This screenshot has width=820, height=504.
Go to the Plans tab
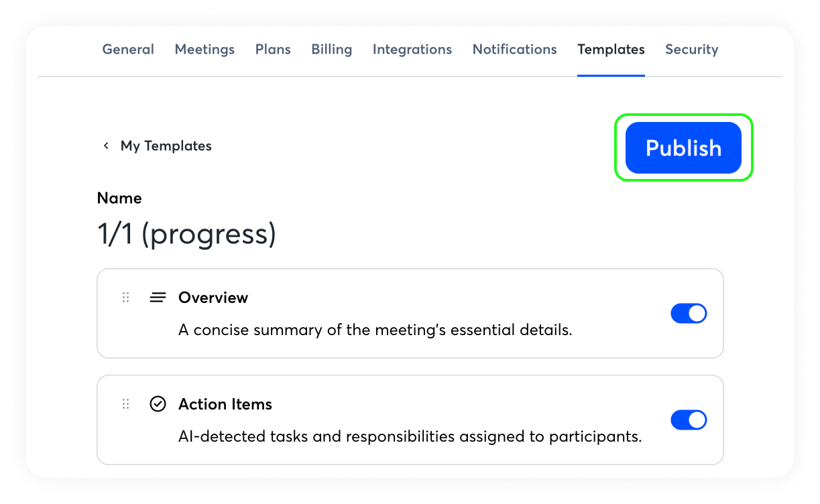click(x=273, y=50)
